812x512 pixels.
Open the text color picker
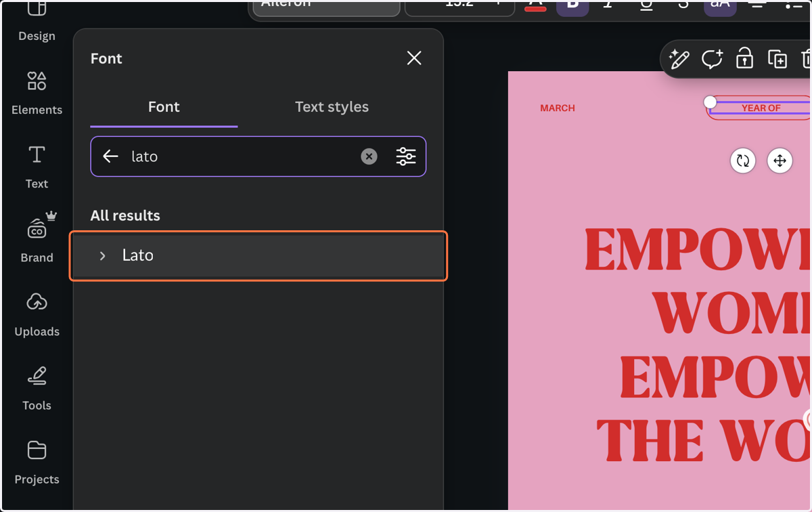tap(535, 4)
